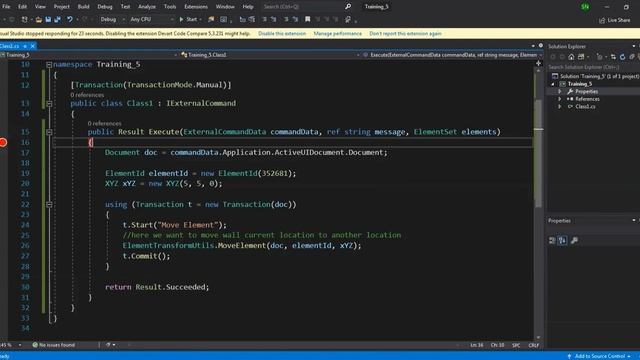This screenshot has width=640, height=360.
Task: Click the Undo arrow icon
Action: click(x=70, y=19)
